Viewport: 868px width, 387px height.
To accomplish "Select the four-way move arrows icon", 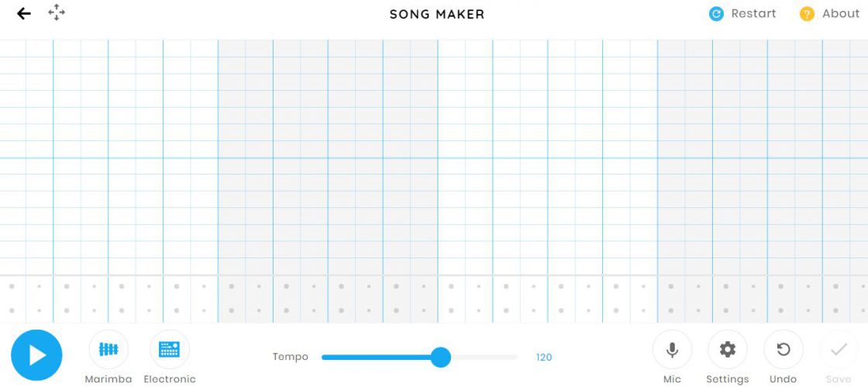I will [57, 12].
